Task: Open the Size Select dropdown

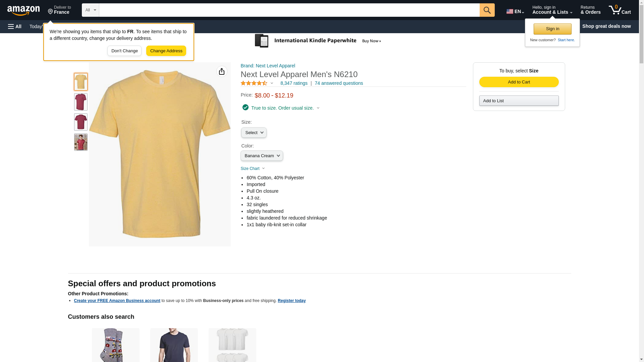Action: [254, 133]
